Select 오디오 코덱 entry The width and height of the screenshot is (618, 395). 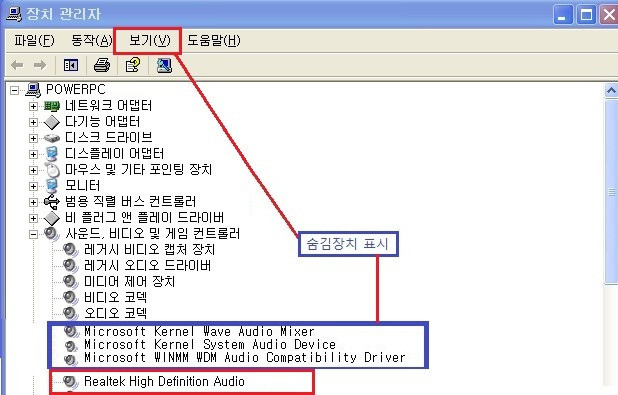(x=115, y=313)
